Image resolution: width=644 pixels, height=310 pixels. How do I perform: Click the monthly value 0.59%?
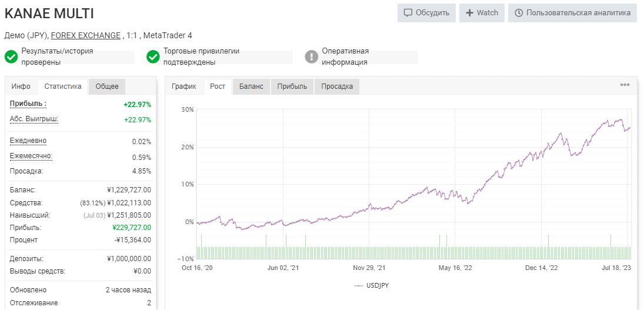tap(142, 157)
